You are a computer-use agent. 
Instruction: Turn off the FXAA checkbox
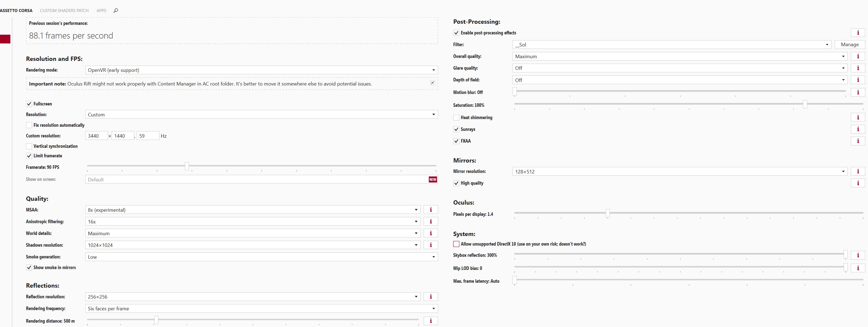(456, 141)
